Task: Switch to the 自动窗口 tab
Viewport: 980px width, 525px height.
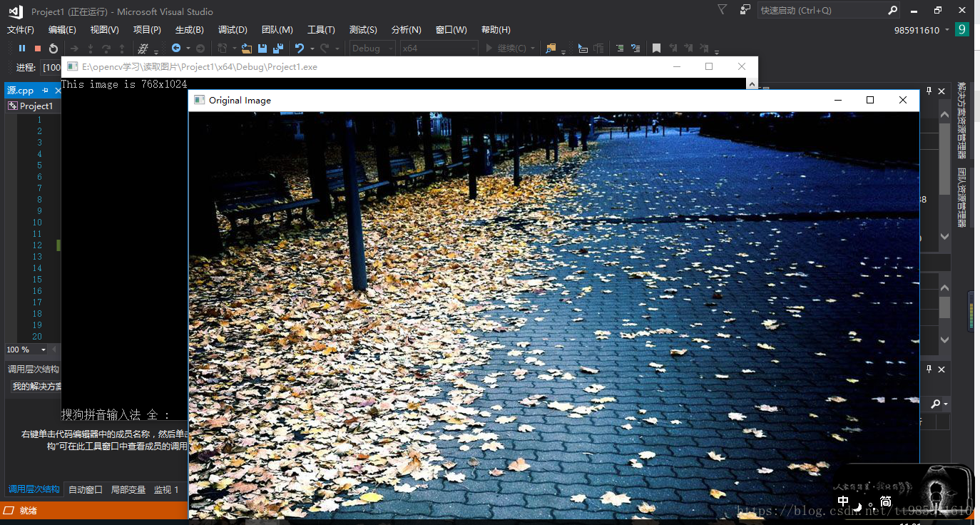Action: [86, 489]
